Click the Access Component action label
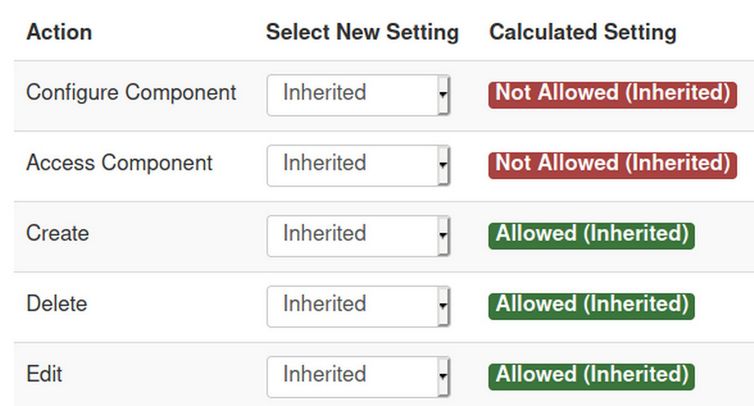 119,163
